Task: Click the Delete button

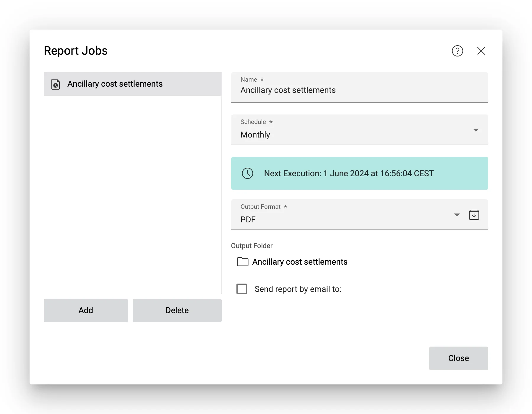Action: pyautogui.click(x=177, y=310)
